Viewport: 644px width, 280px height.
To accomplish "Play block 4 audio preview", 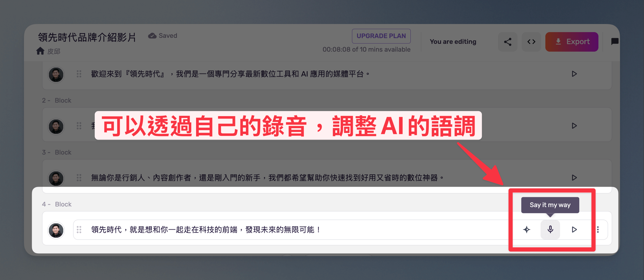I will pos(574,230).
